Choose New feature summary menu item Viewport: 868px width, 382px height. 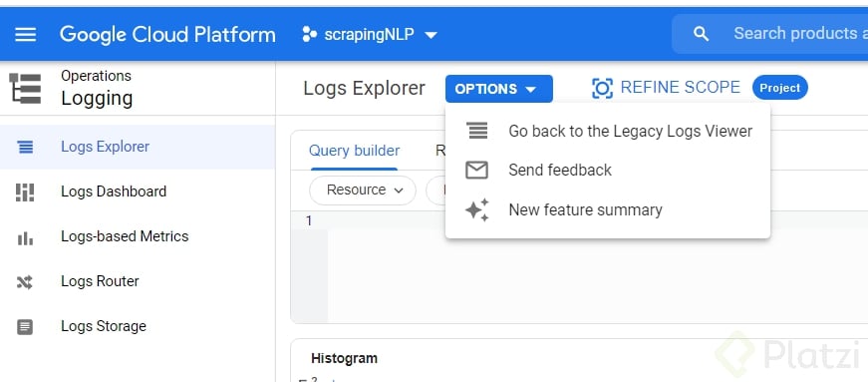607,210
